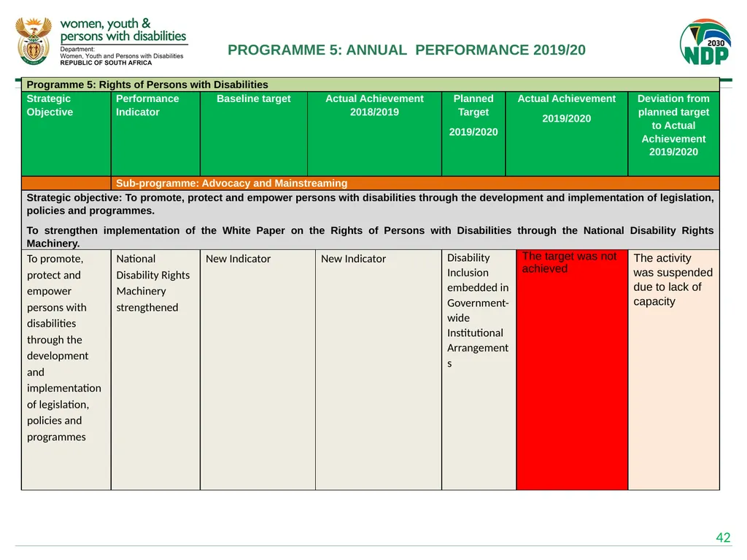The width and height of the screenshot is (747, 560).
Task: Click 'New Indicator' under Actual Achievement 2018/2019
Action: (354, 259)
